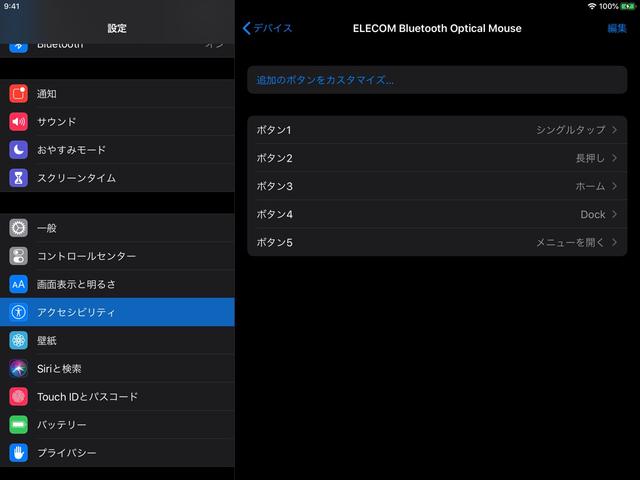
Task: Tap the Touch ID fingerprint icon
Action: [x=18, y=397]
